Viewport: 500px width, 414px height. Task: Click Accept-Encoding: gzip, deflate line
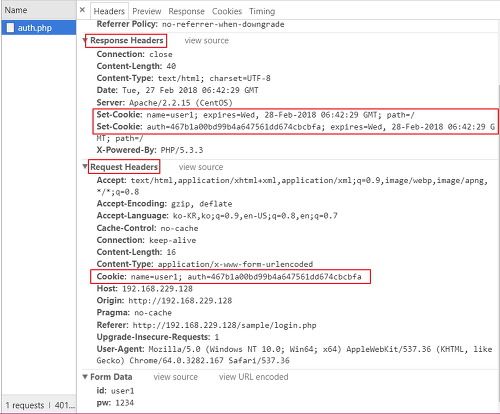pyautogui.click(x=164, y=204)
